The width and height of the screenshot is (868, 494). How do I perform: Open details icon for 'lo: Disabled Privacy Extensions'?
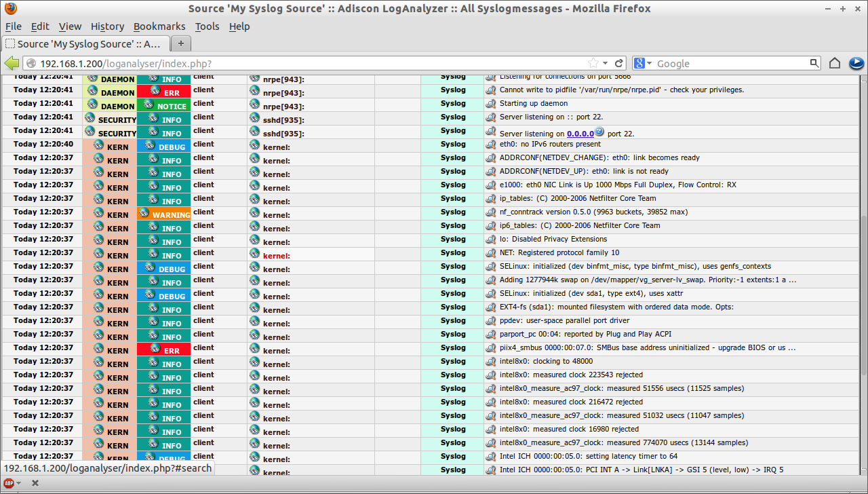coord(490,240)
